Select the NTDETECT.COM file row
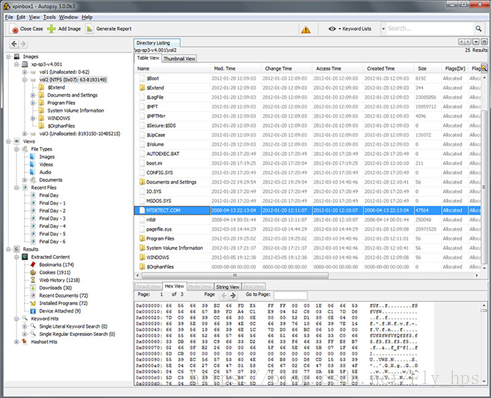This screenshot has height=398, width=491. click(x=307, y=210)
